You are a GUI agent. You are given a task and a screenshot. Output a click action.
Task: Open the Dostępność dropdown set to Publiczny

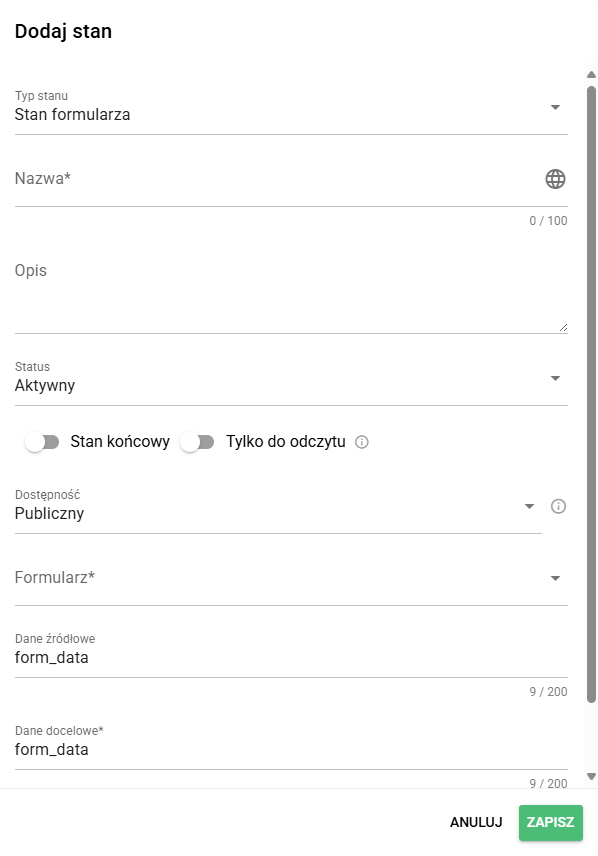278,507
